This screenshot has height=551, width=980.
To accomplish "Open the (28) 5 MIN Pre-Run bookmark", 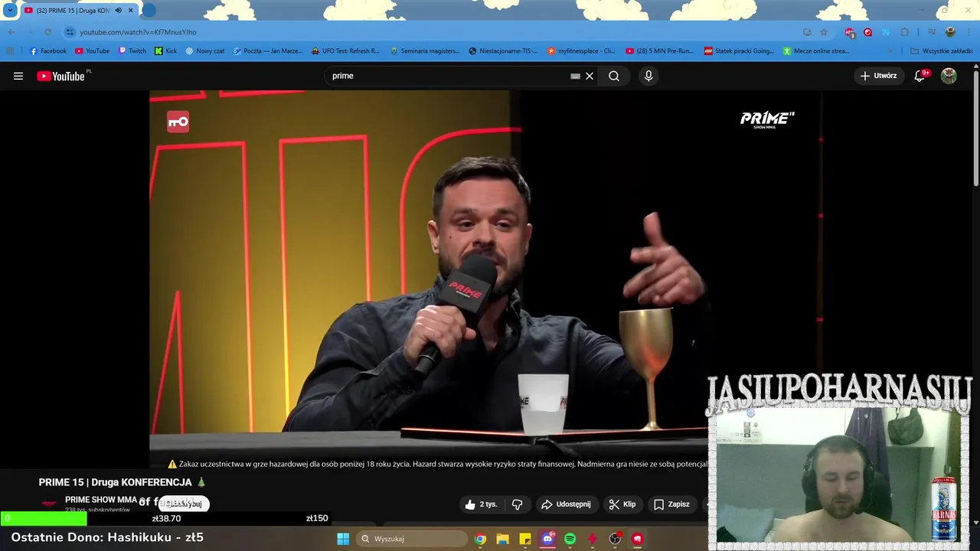I will [x=659, y=51].
